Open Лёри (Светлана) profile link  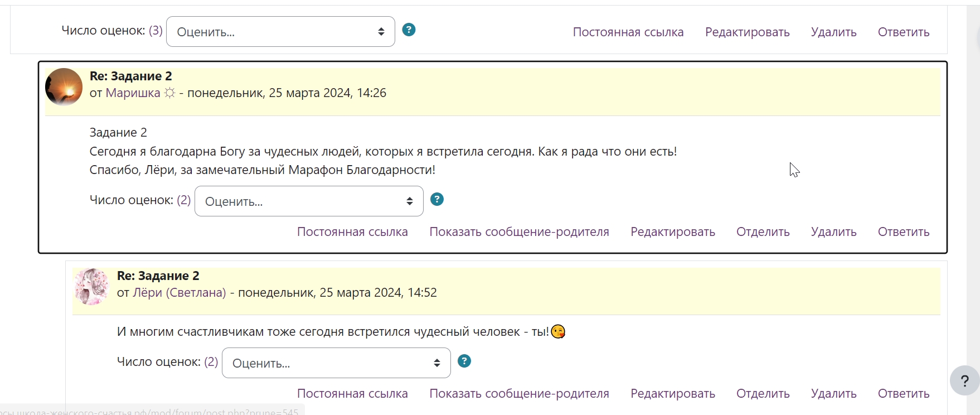click(179, 293)
